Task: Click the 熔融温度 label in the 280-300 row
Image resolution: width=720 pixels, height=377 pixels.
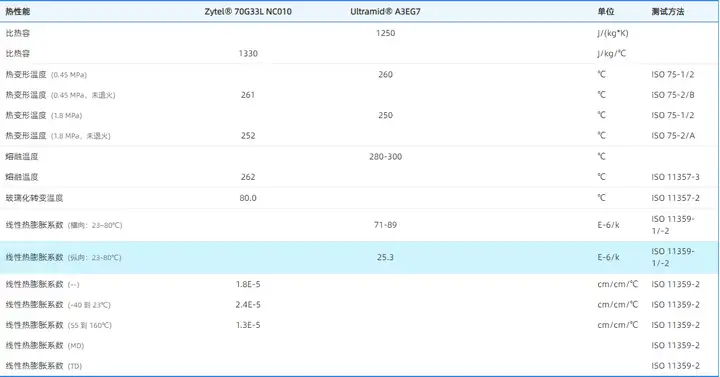Action: click(22, 157)
